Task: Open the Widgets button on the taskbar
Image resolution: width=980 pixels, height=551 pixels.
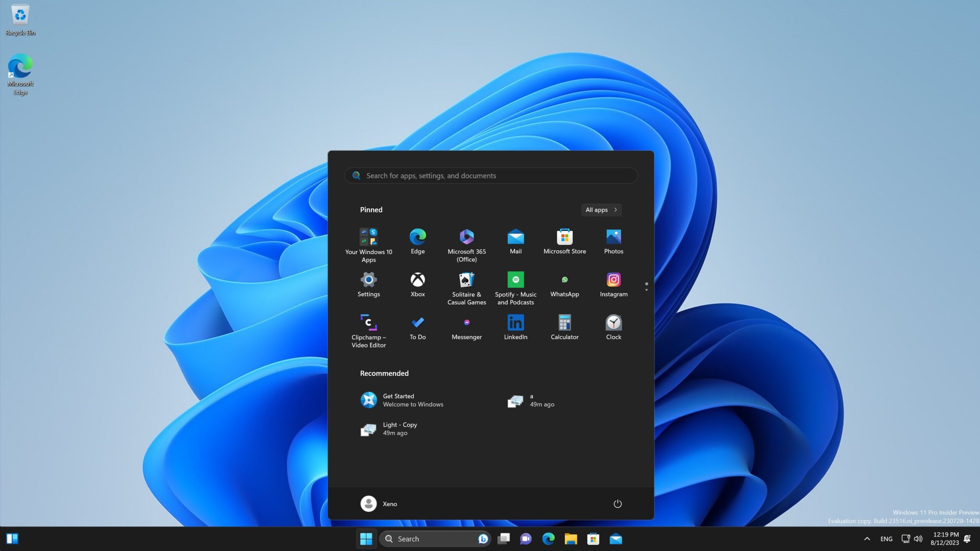Action: 12,539
